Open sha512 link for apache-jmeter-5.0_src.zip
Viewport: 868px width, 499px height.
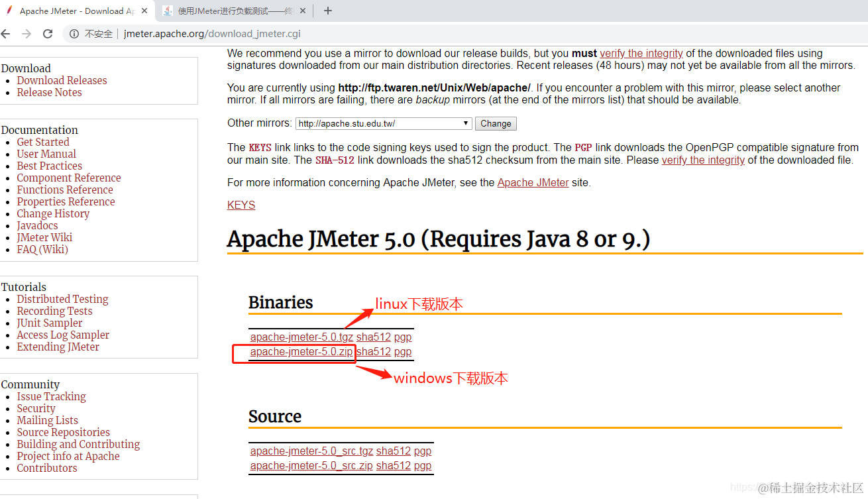[394, 465]
